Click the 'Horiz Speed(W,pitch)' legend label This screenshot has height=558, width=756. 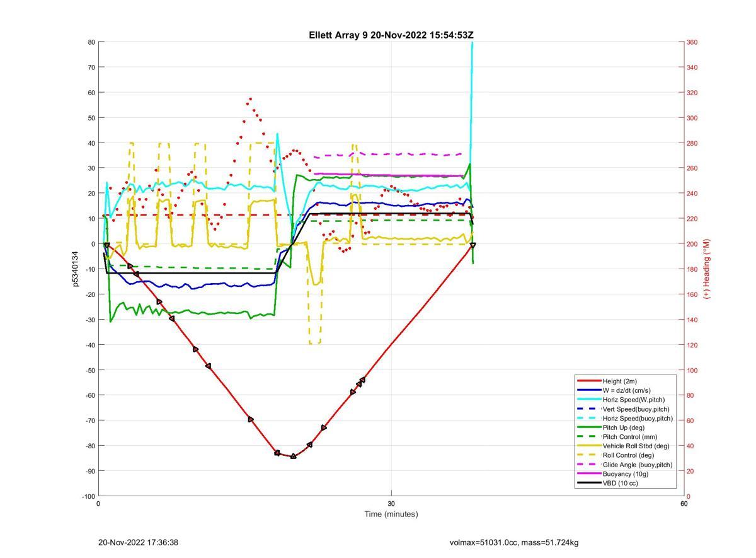634,400
